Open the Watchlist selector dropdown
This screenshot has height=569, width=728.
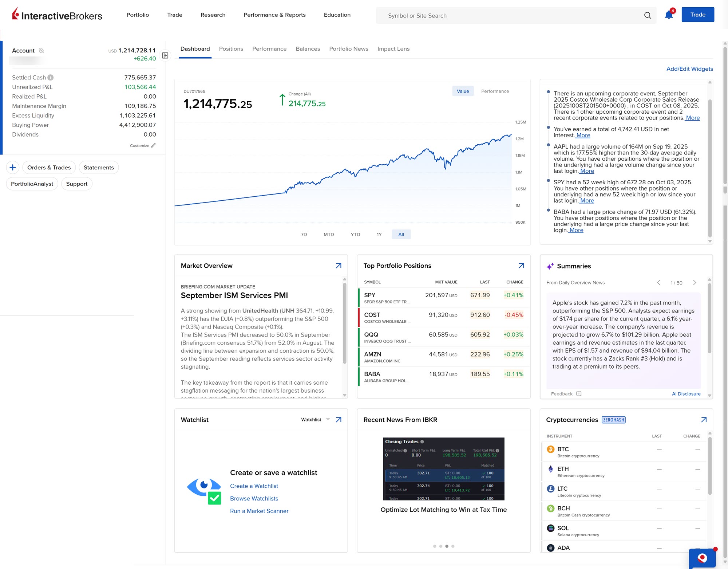pos(327,419)
